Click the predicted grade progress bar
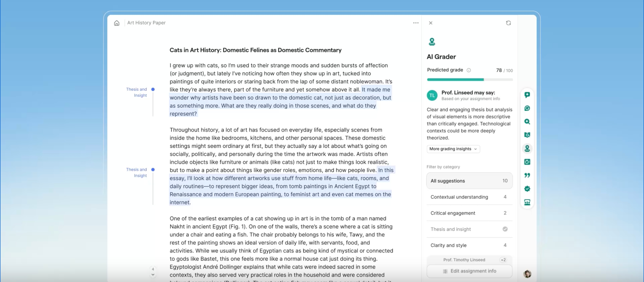The height and width of the screenshot is (282, 644). pos(470,80)
